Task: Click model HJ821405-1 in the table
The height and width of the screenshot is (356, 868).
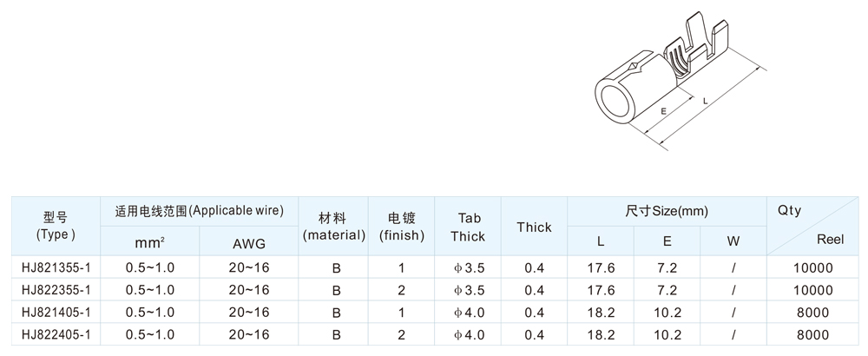Action: pos(55,311)
